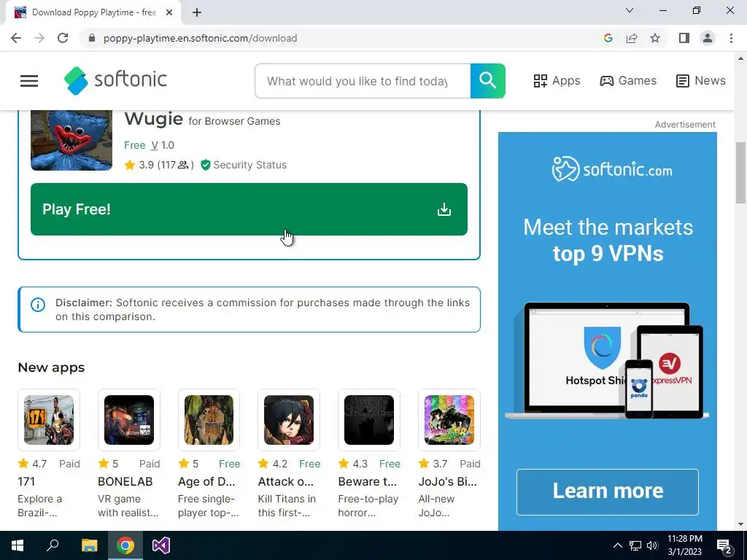Image resolution: width=747 pixels, height=560 pixels.
Task: Click the Attack o... title link
Action: pos(286,481)
